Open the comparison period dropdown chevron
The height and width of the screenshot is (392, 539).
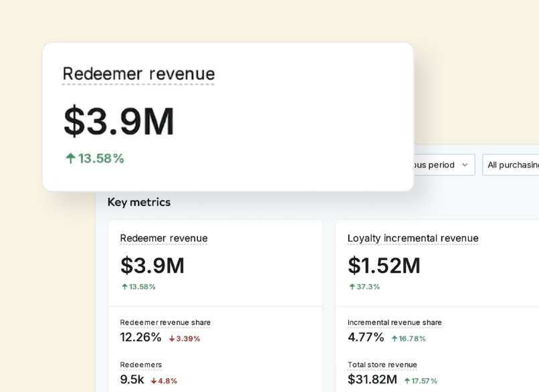pos(465,165)
